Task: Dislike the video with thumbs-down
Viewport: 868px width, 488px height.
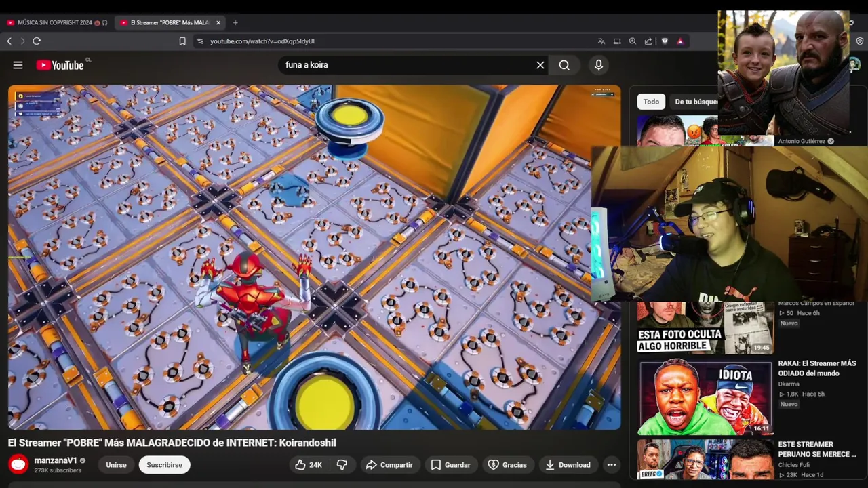Action: pyautogui.click(x=342, y=465)
